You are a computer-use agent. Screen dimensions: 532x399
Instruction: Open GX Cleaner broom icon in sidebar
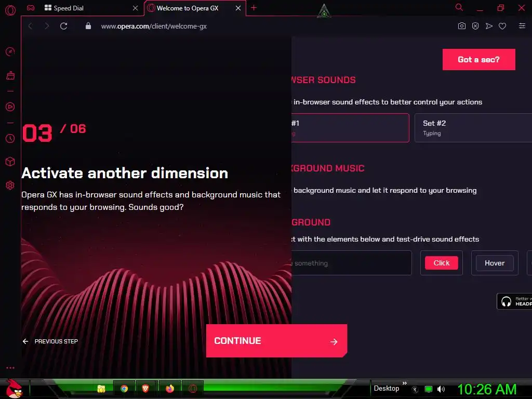[x=10, y=75]
